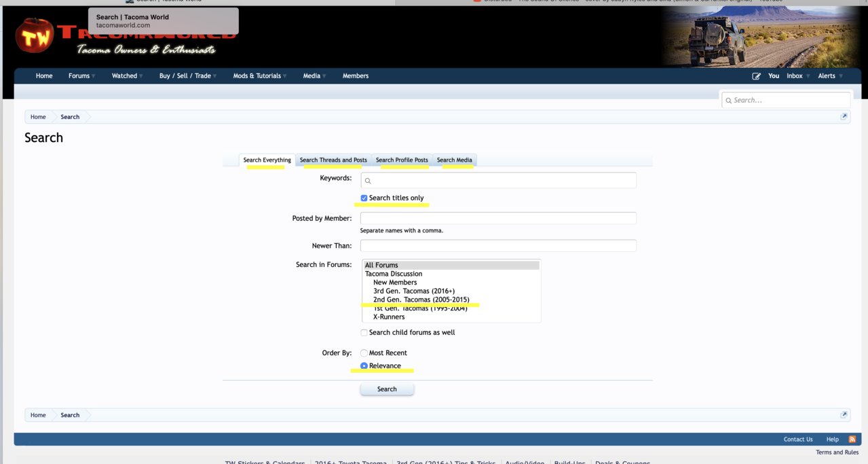Viewport: 868px width, 464px height.
Task: Click the 'Separate names with a comma.' hint
Action: pos(402,231)
